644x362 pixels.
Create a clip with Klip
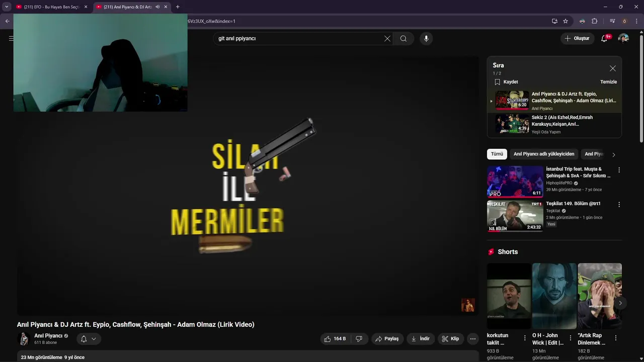click(450, 339)
